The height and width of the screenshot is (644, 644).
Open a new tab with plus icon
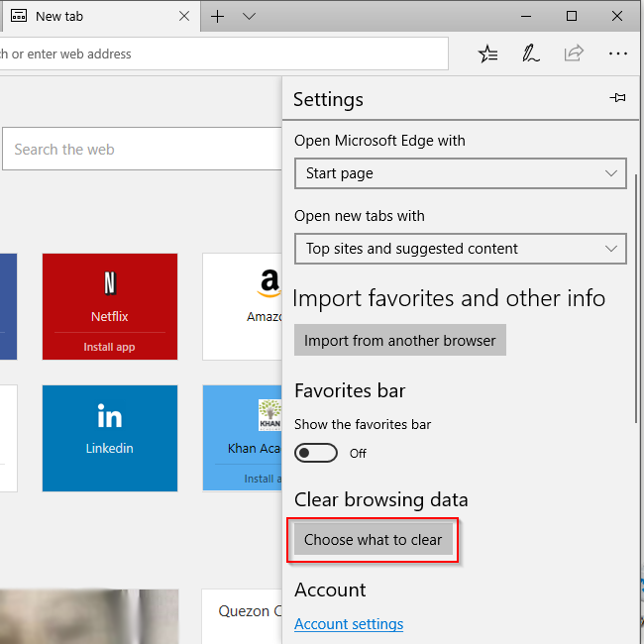tap(217, 17)
